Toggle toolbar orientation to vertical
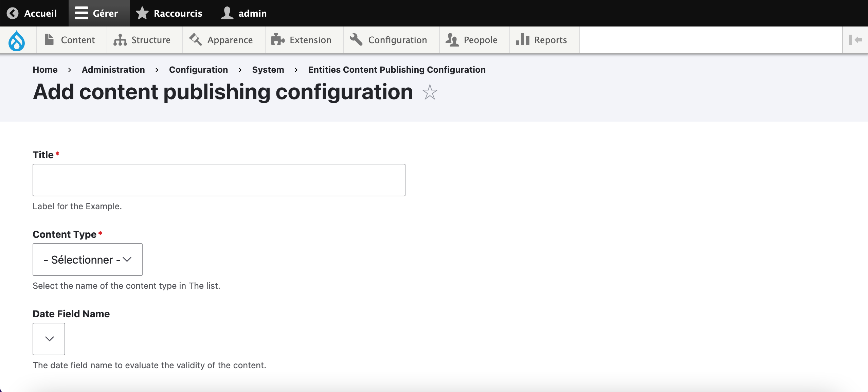The image size is (868, 392). click(855, 40)
